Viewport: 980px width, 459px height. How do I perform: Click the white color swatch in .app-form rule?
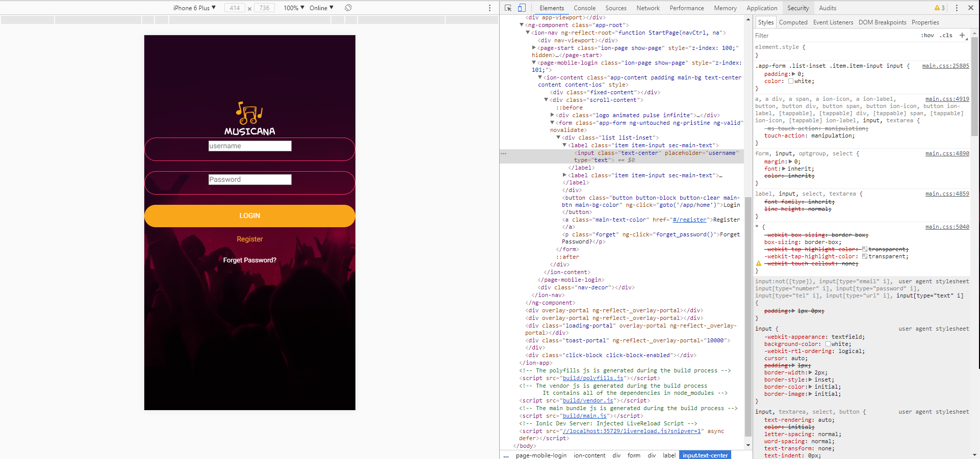tap(791, 81)
